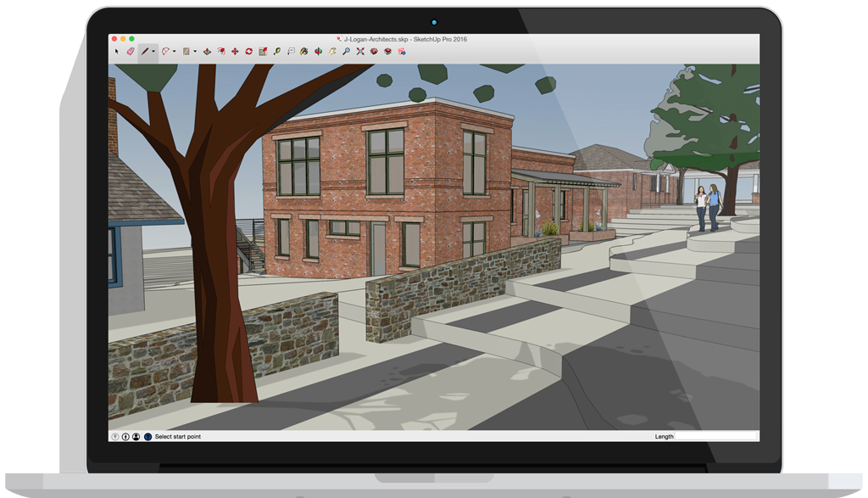
Task: Select the Arc drawing tool
Action: 166,52
